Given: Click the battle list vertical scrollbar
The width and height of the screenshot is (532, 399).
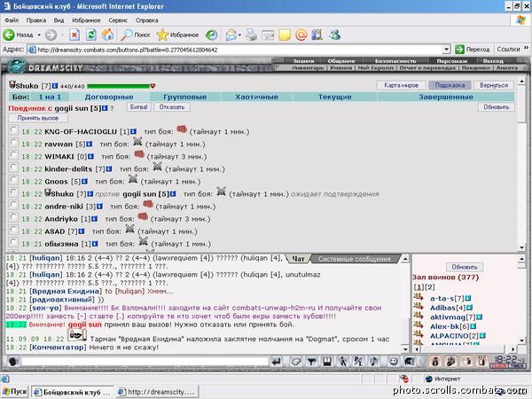Looking at the screenshot, I should (522, 164).
